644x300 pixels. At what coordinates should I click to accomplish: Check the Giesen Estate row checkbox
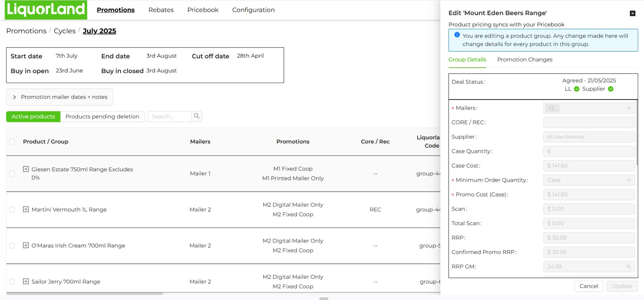click(12, 174)
